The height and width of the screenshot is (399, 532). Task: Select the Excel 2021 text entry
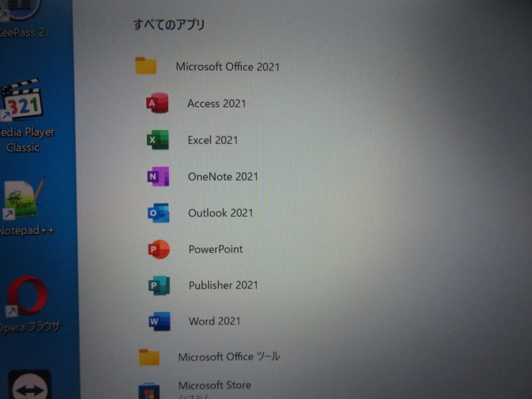click(x=213, y=140)
